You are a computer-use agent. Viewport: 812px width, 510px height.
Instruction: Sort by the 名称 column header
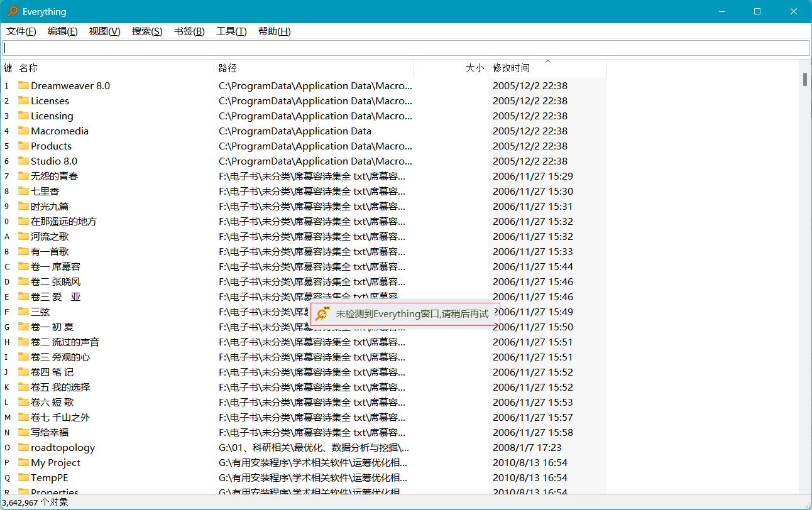[115, 68]
